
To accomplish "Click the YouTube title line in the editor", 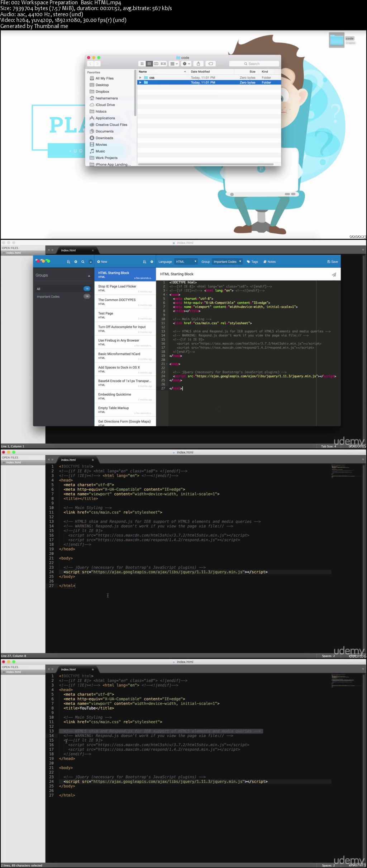I will click(x=89, y=708).
